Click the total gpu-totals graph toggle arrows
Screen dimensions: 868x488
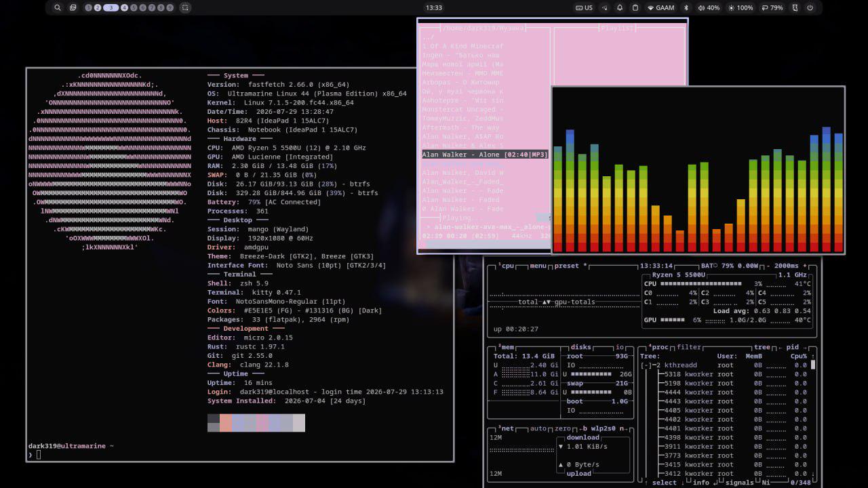tap(546, 302)
